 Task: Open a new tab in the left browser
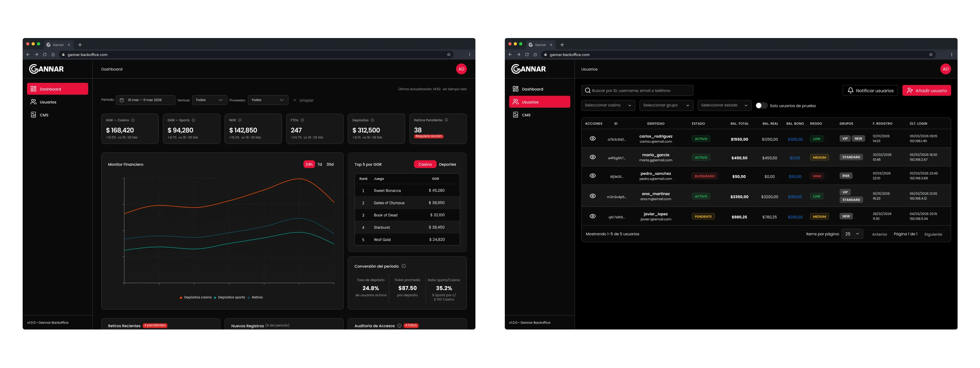(80, 44)
